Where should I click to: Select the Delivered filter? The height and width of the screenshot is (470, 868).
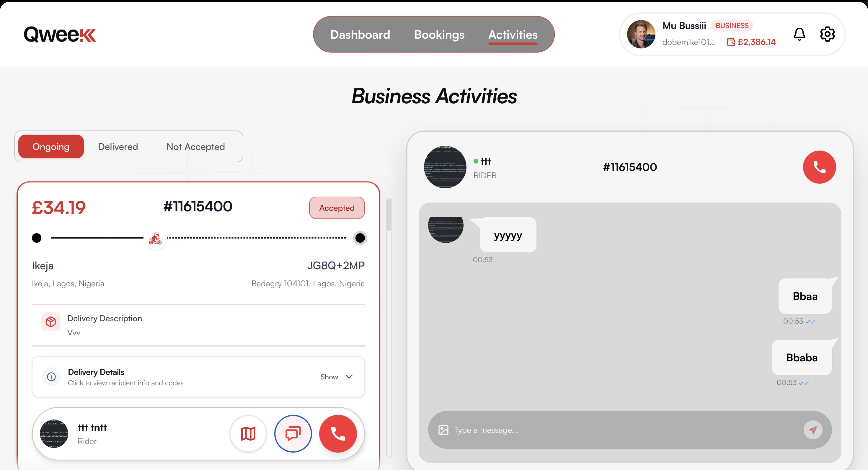pos(118,146)
